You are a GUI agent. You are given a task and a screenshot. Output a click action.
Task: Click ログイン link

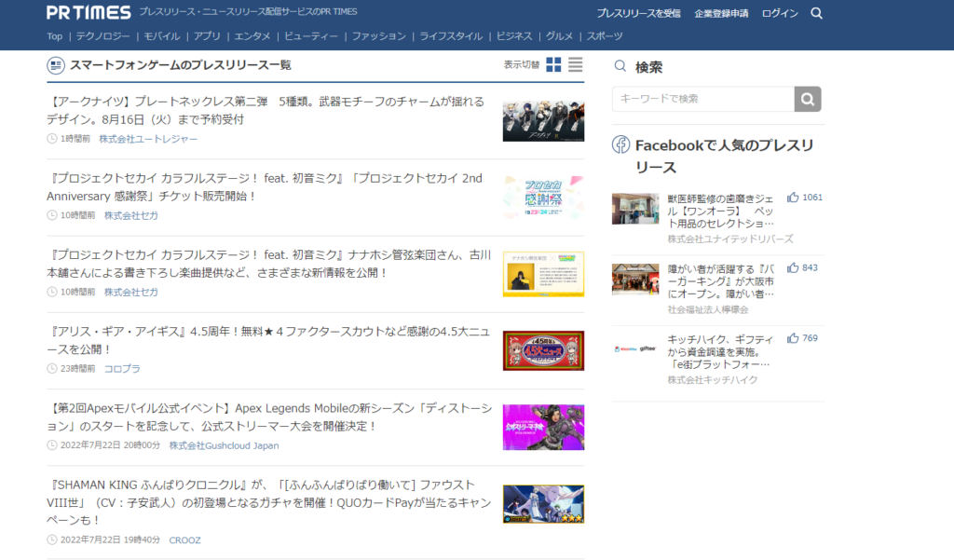[780, 13]
